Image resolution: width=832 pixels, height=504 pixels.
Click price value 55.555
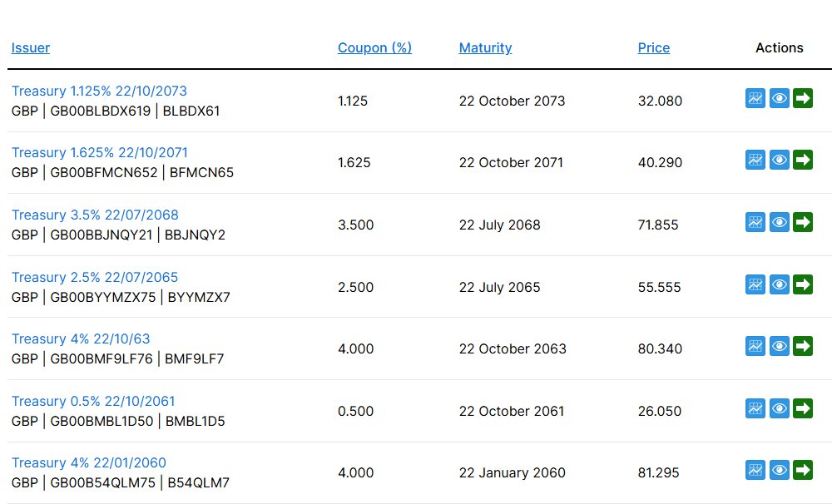tap(660, 287)
